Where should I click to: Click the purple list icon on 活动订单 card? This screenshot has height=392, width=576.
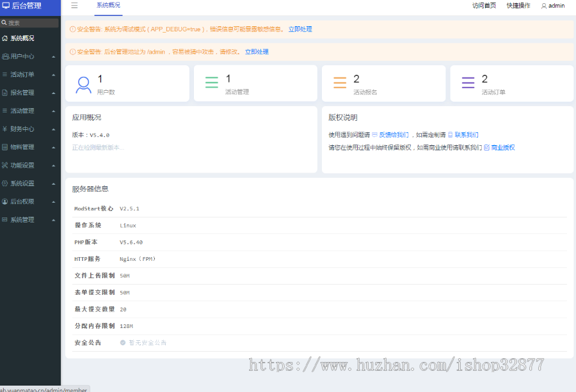(468, 82)
